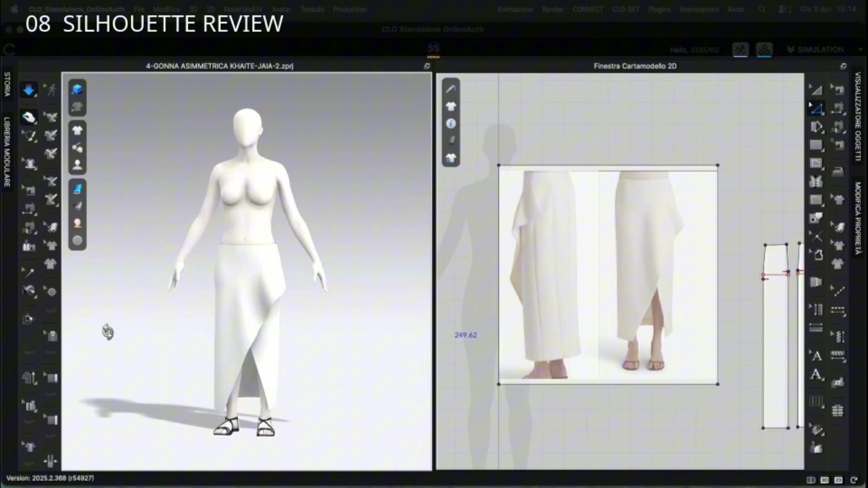Select the Edit Curvature tool in 2D toolbar
This screenshot has height=488, width=868.
(x=816, y=108)
